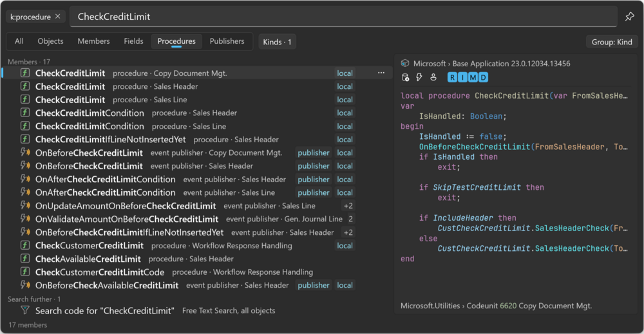Viewport: 644px width, 334px height.
Task: Switch to the Fields tab
Action: point(133,41)
